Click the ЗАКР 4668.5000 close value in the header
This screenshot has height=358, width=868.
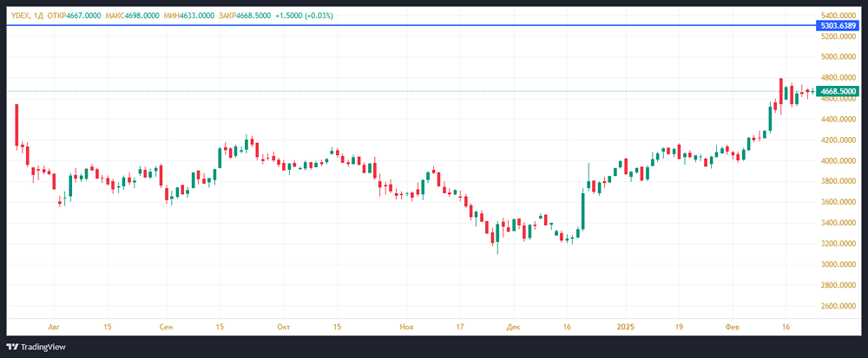point(245,16)
